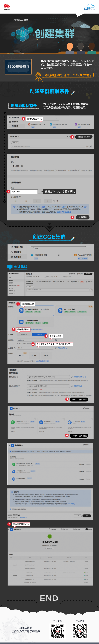This screenshot has width=99, height=644.
Task: Click the IPv4网段 help icon
Action: 20,197
